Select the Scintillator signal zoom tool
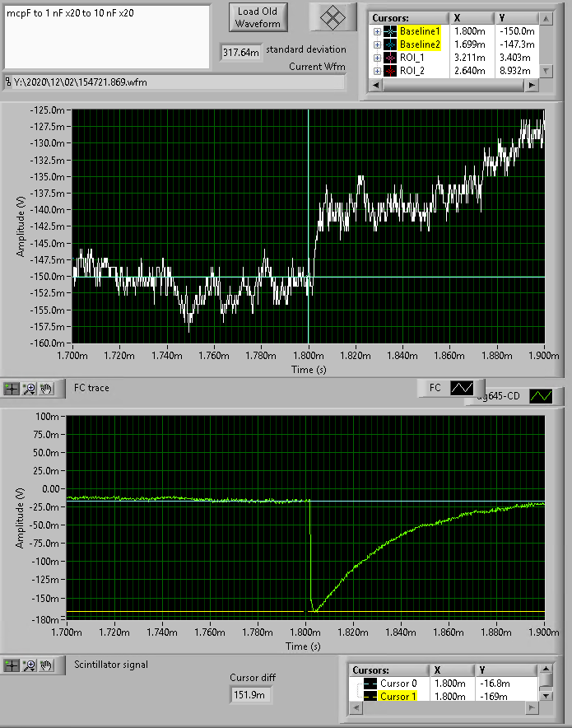 29,665
